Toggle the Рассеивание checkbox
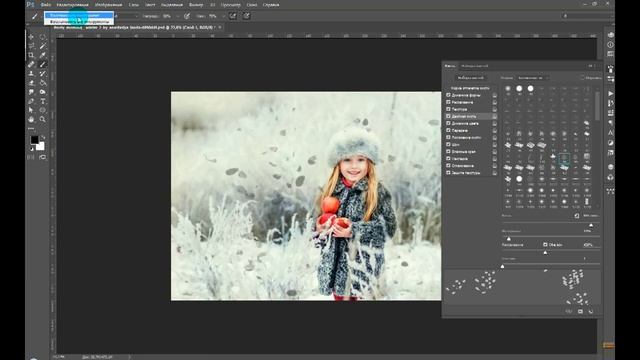 pyautogui.click(x=448, y=102)
